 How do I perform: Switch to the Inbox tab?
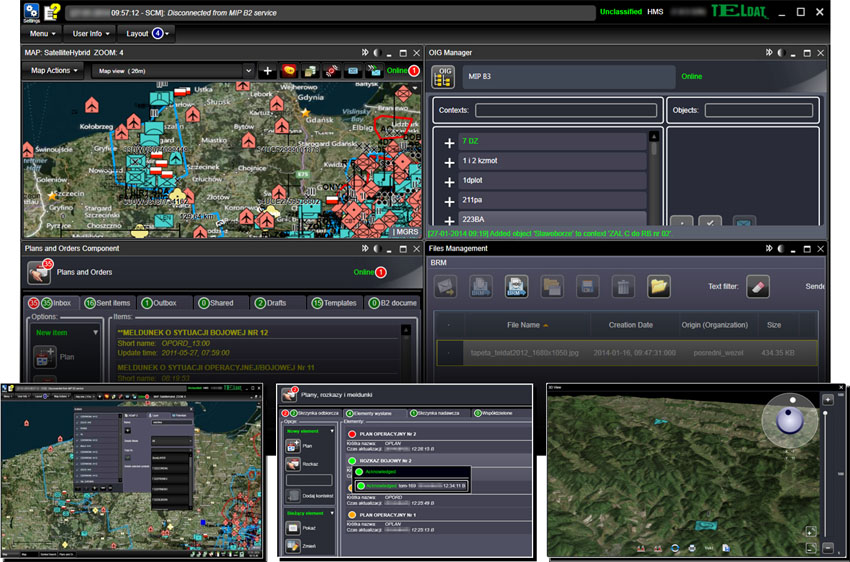(52, 303)
